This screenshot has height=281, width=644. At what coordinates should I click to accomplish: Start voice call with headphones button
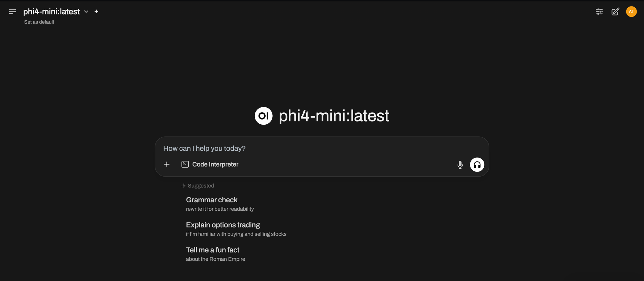[477, 165]
